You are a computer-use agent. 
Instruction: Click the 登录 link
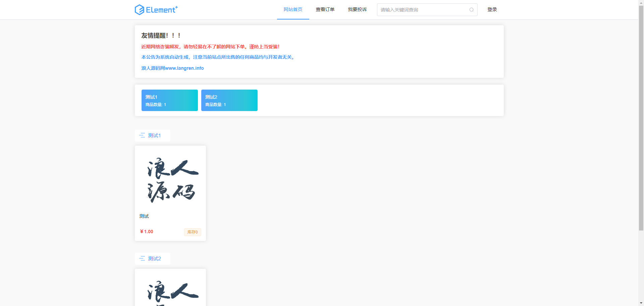pyautogui.click(x=492, y=10)
